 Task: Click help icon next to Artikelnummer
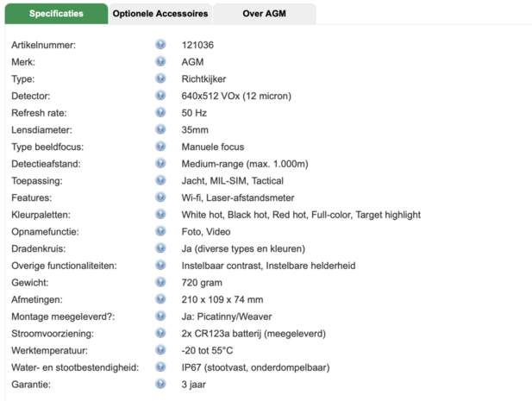160,45
